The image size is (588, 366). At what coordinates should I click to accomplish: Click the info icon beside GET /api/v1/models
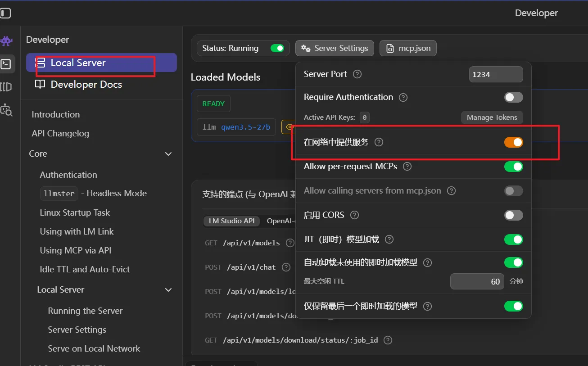click(x=289, y=243)
